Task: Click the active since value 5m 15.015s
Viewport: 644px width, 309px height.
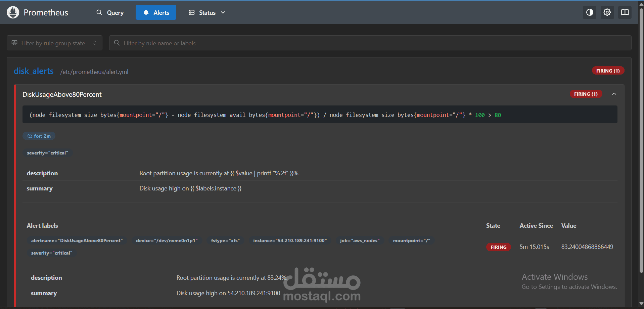Action: coord(535,247)
